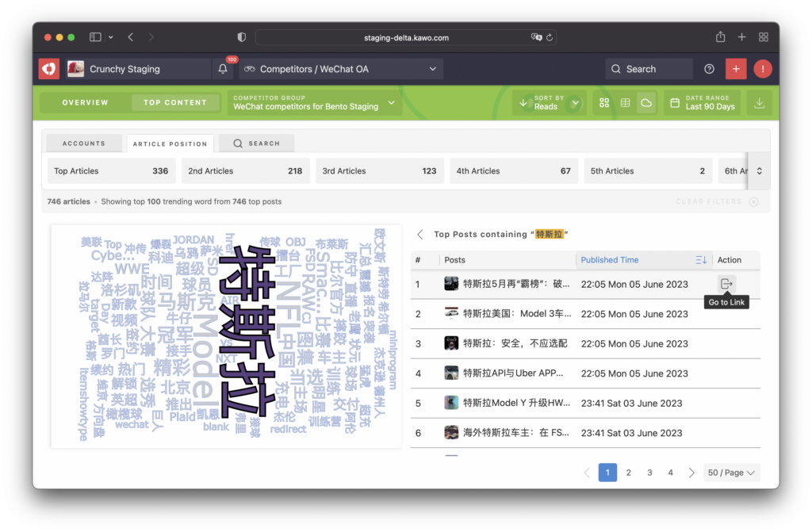812x532 pixels.
Task: Click the sort direction arrow by Reads
Action: [523, 102]
